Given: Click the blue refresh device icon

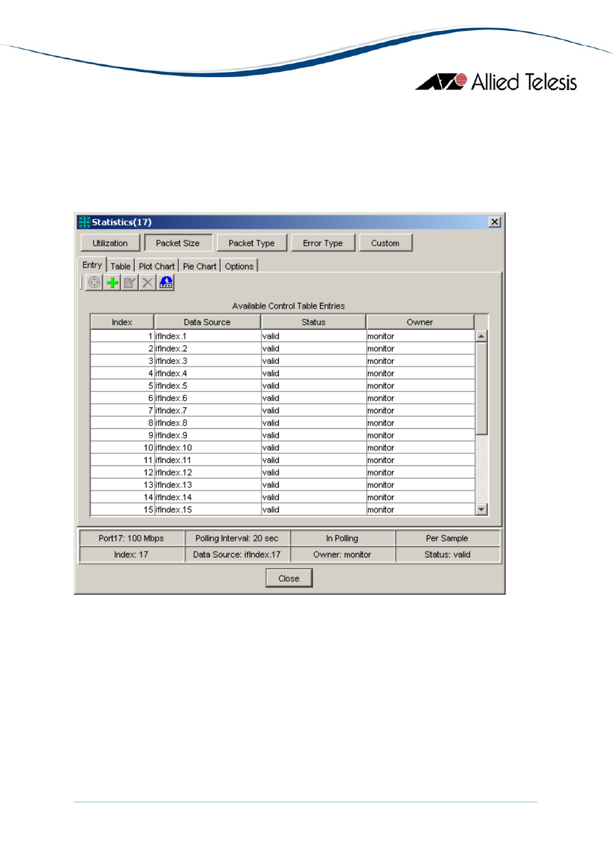Looking at the screenshot, I should click(166, 282).
